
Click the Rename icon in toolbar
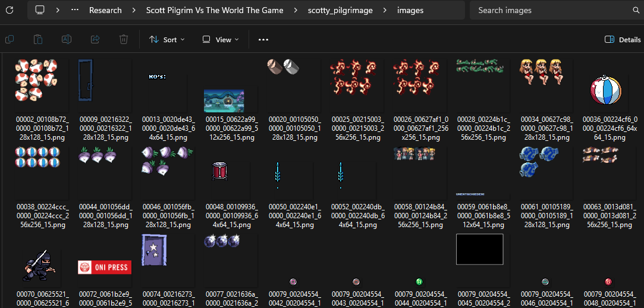(x=67, y=39)
